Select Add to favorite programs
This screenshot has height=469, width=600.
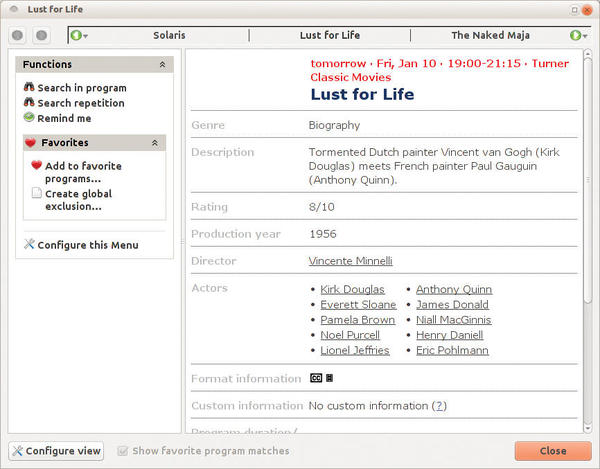[x=83, y=172]
